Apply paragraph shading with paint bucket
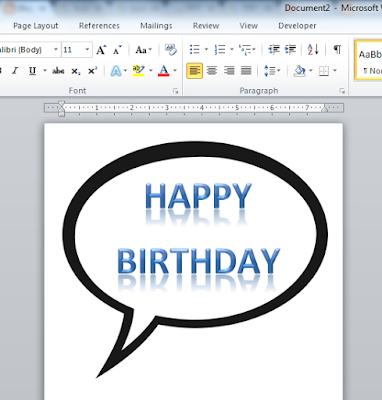The height and width of the screenshot is (400, 382). (x=300, y=71)
